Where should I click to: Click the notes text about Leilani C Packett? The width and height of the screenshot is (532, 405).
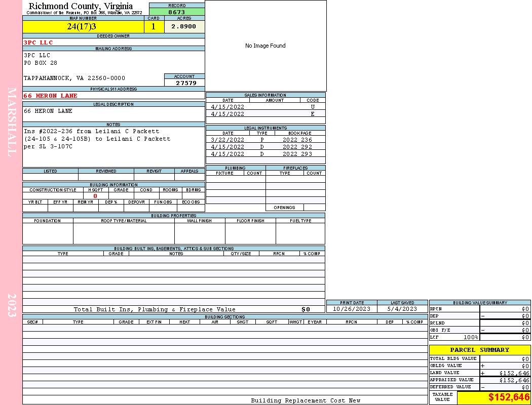[97, 139]
